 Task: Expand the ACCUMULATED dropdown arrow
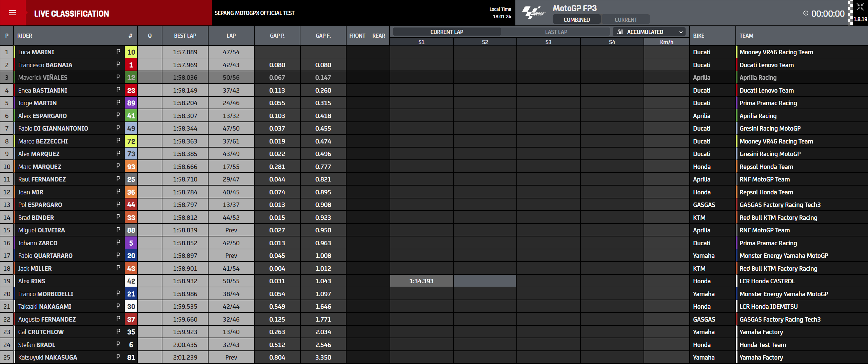681,32
